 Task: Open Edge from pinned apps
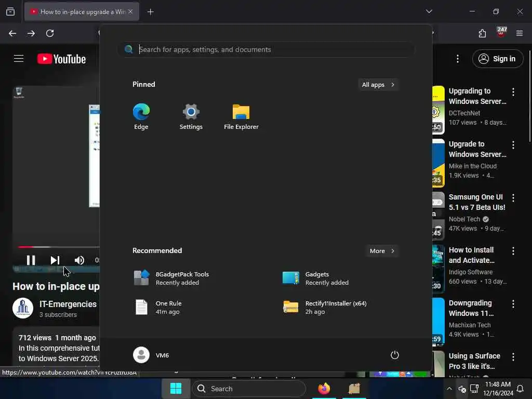click(141, 117)
